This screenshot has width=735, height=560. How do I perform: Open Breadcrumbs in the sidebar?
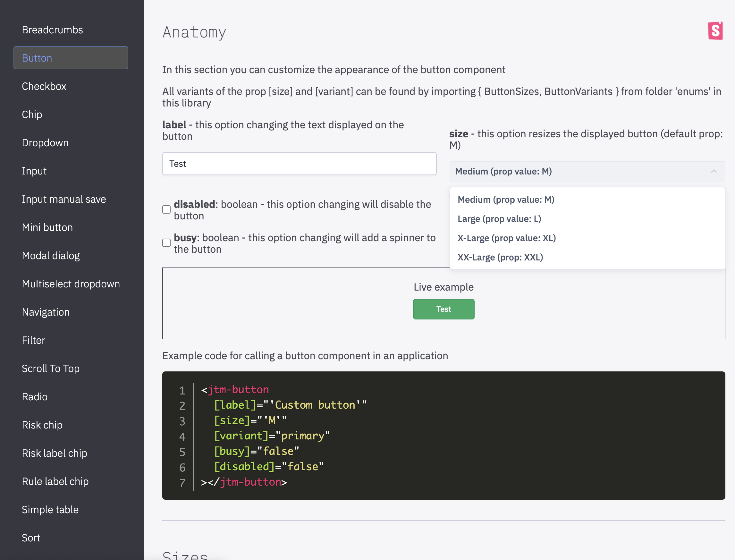52,30
